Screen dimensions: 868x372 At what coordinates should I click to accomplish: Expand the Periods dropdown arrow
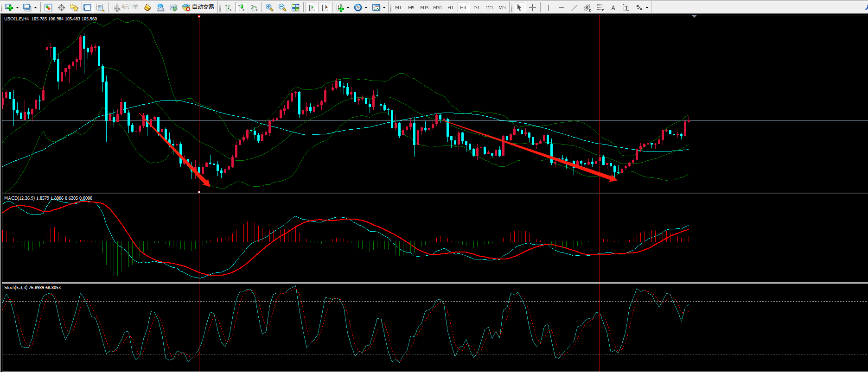(366, 7)
